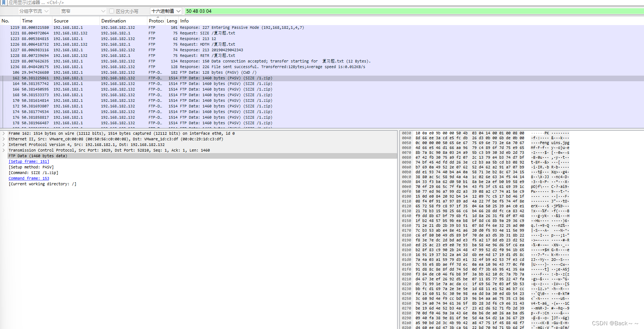
Task: Click hex dump row at offset 0100
Action: click(485, 196)
